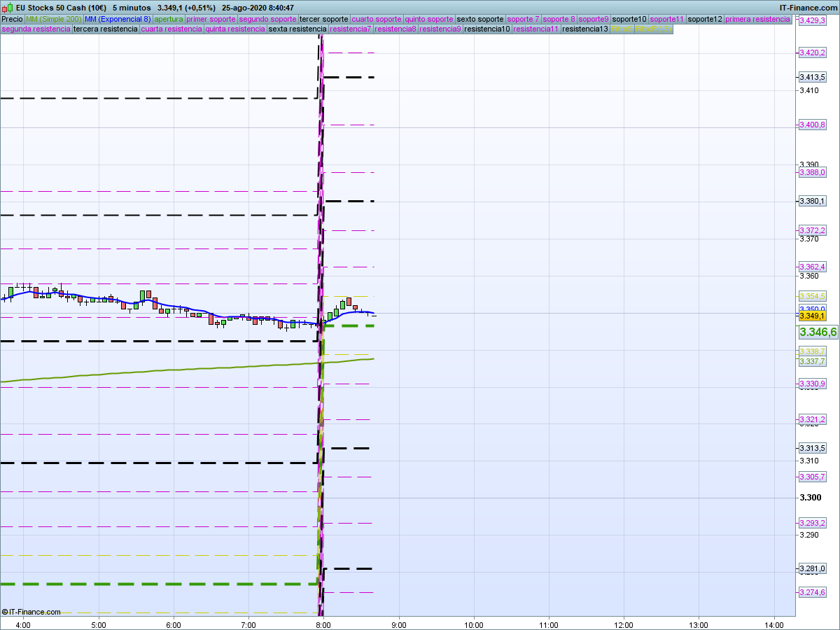
Task: Click the 3.413,5 price level tag
Action: (812, 77)
